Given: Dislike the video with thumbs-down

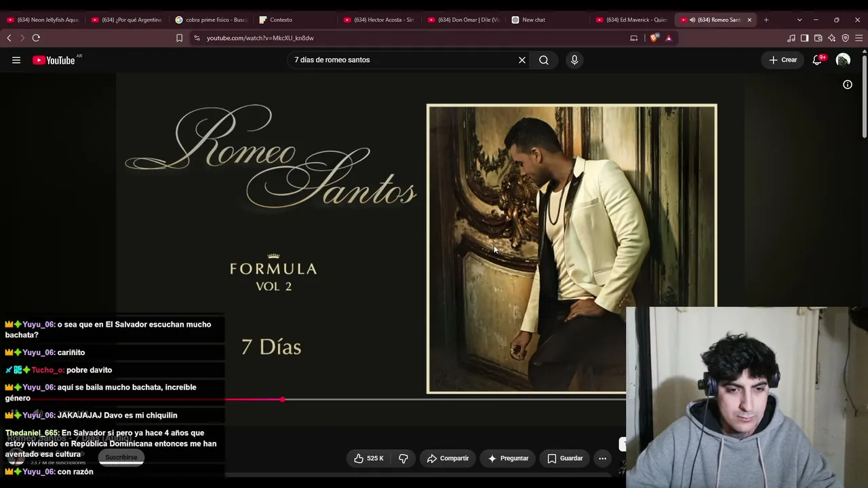Looking at the screenshot, I should [x=403, y=459].
